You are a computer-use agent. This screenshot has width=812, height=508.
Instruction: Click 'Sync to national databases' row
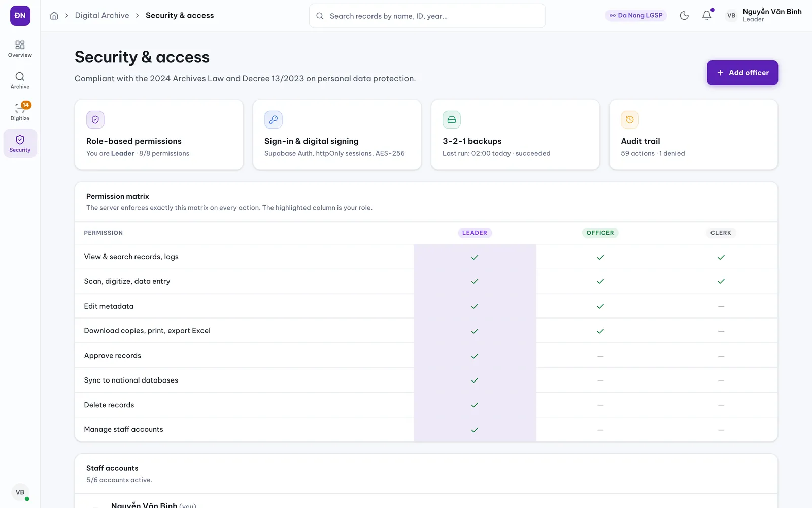click(x=426, y=380)
